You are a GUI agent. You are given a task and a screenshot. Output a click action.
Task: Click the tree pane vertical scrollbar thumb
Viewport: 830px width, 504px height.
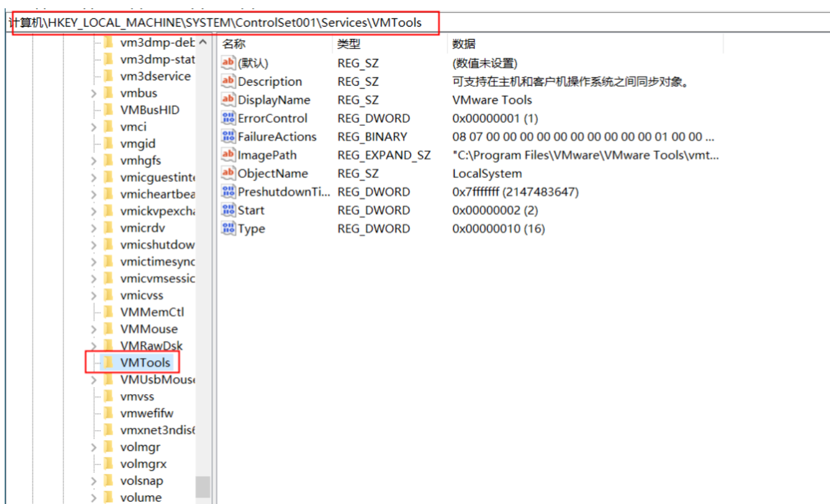203,487
